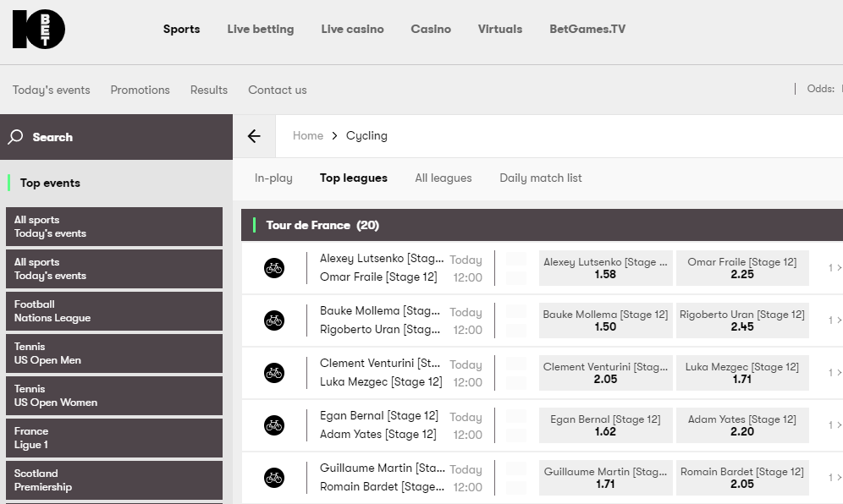Bet on Luka Mezgec at 1.71

(742, 372)
